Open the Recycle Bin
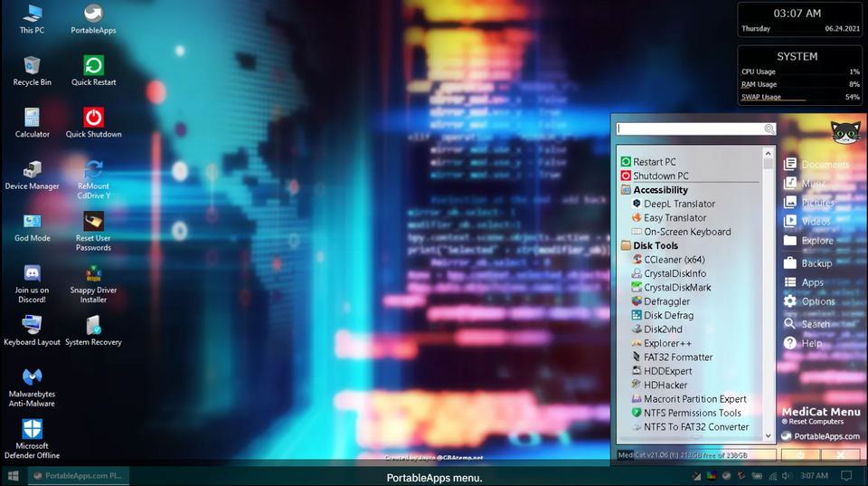The height and width of the screenshot is (486, 868). [x=33, y=71]
